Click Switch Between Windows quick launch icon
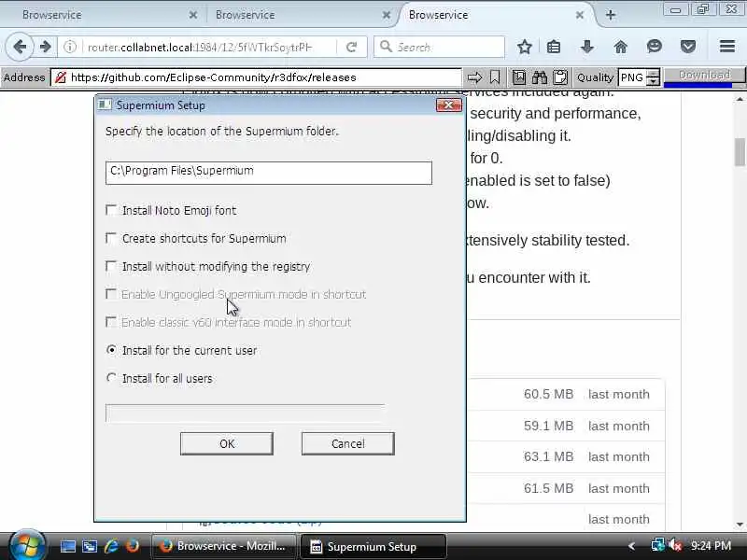This screenshot has height=560, width=747. click(x=90, y=546)
